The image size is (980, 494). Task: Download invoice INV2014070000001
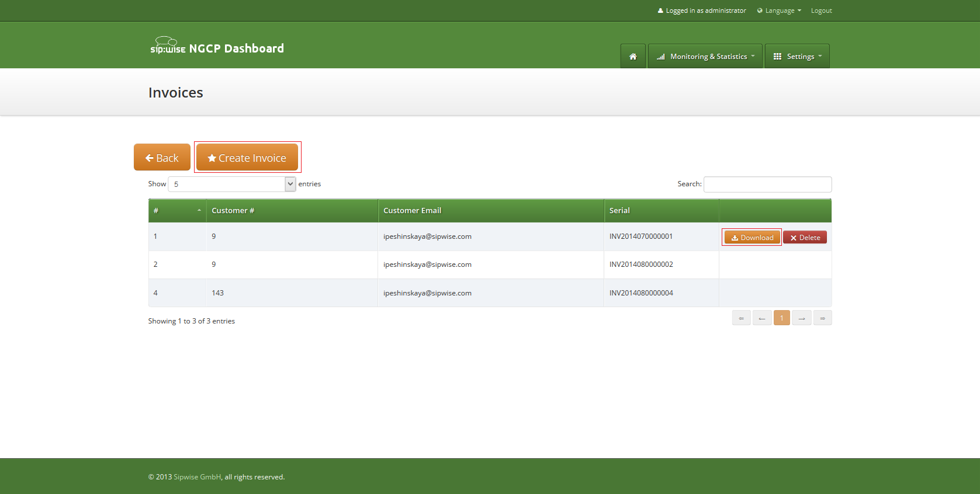click(x=752, y=237)
